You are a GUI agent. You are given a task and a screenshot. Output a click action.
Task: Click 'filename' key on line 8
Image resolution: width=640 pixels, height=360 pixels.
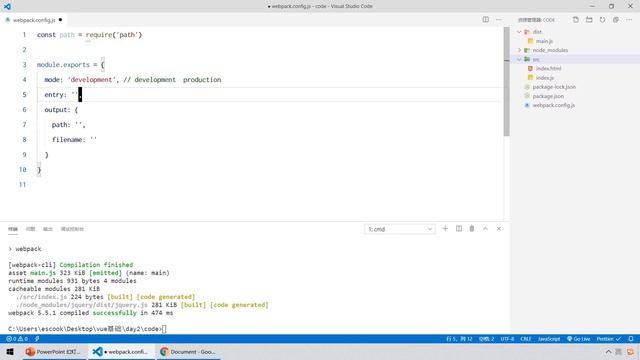67,140
